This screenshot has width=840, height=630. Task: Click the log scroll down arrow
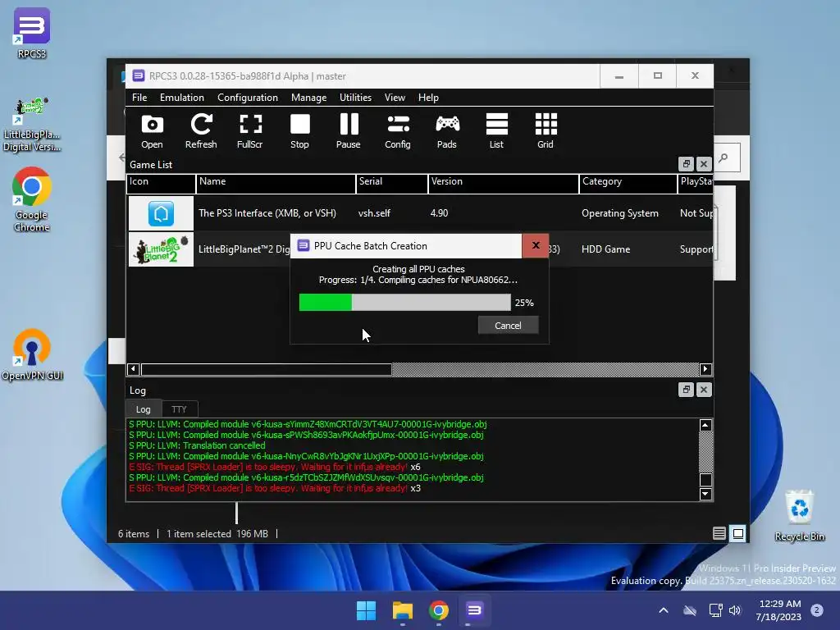click(705, 494)
